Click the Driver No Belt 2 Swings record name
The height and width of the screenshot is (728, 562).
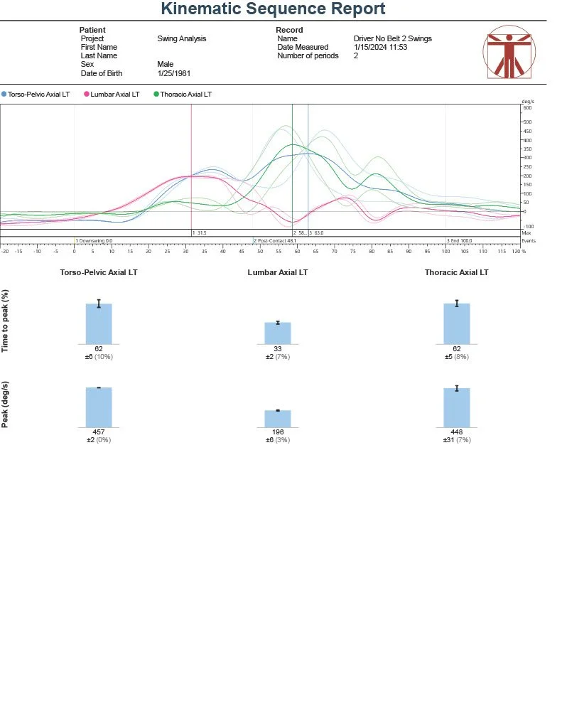point(392,38)
